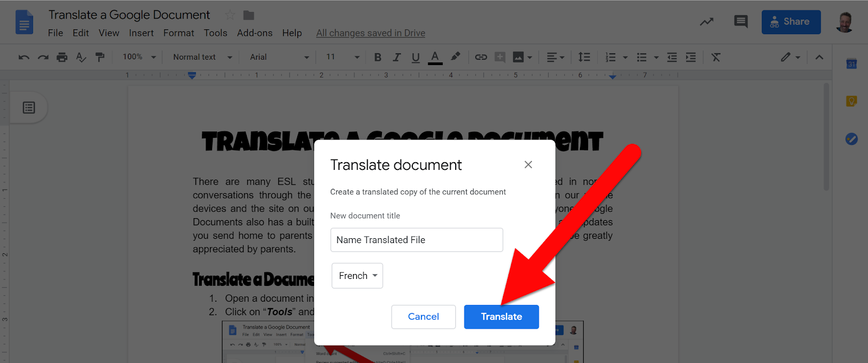Close the Translate document dialog
The image size is (868, 363).
click(528, 164)
